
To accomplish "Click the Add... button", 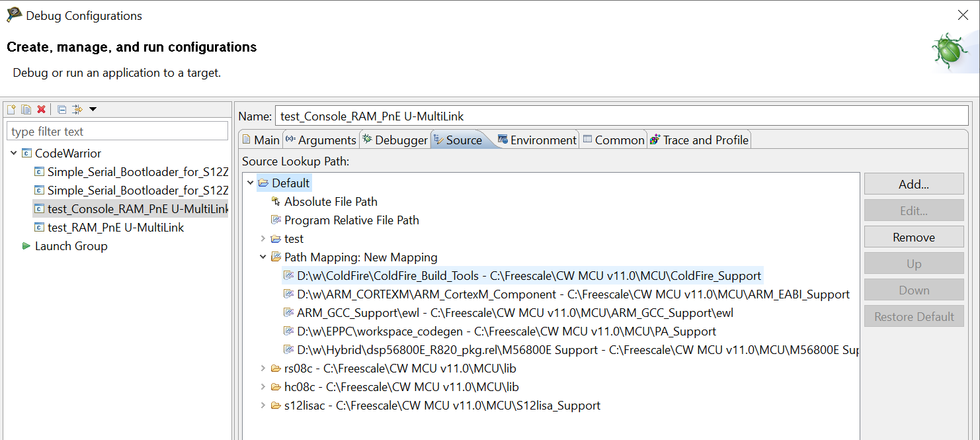I will 913,185.
